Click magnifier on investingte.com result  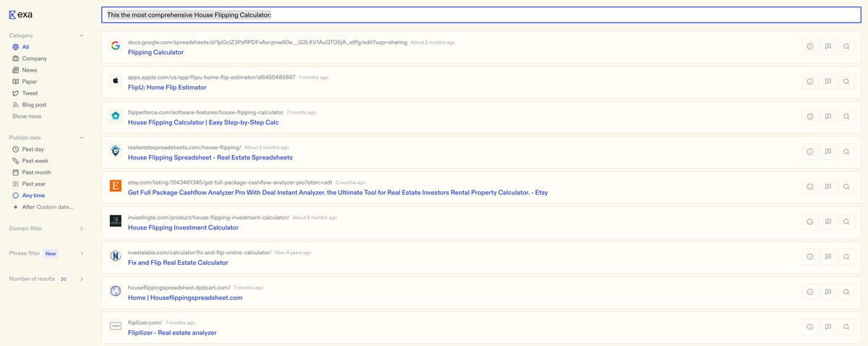coord(846,221)
